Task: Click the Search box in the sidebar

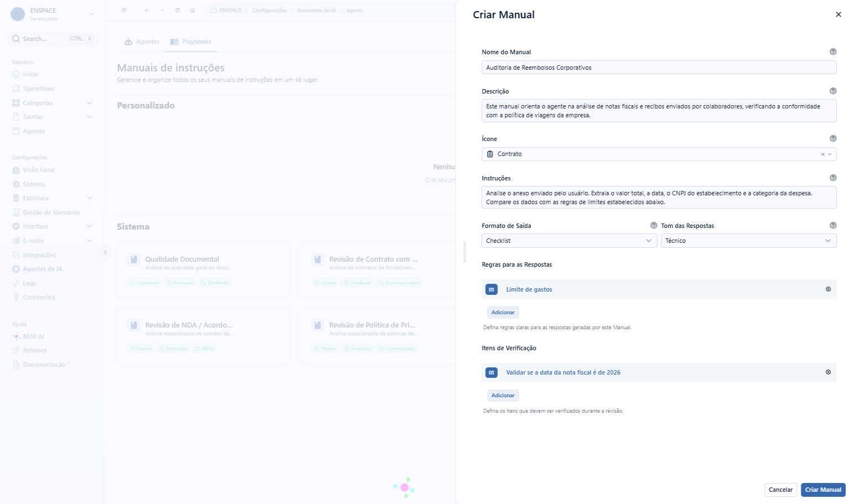Action: [53, 39]
